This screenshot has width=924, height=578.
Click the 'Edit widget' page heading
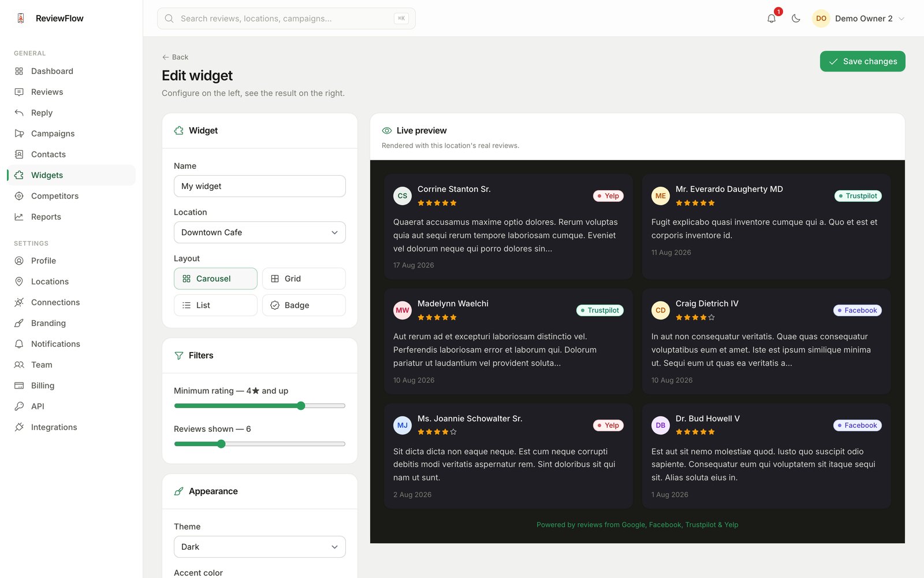(x=197, y=76)
